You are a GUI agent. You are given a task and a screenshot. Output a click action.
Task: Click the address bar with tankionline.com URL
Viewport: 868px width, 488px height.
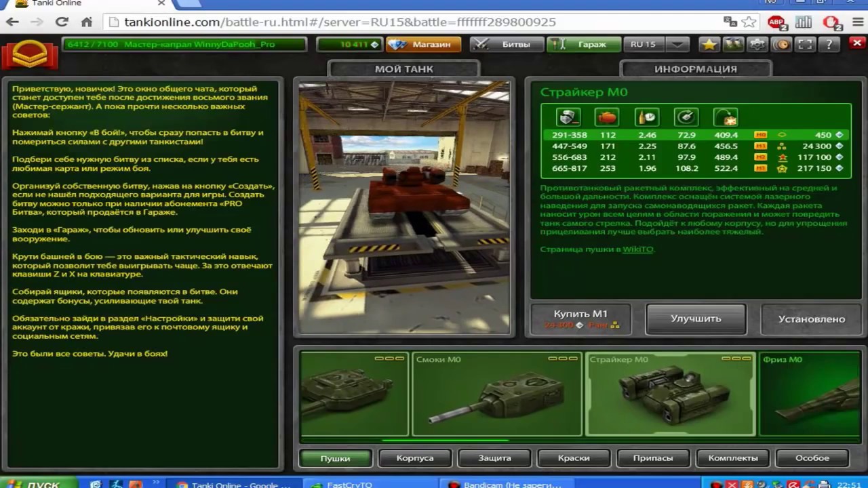414,22
